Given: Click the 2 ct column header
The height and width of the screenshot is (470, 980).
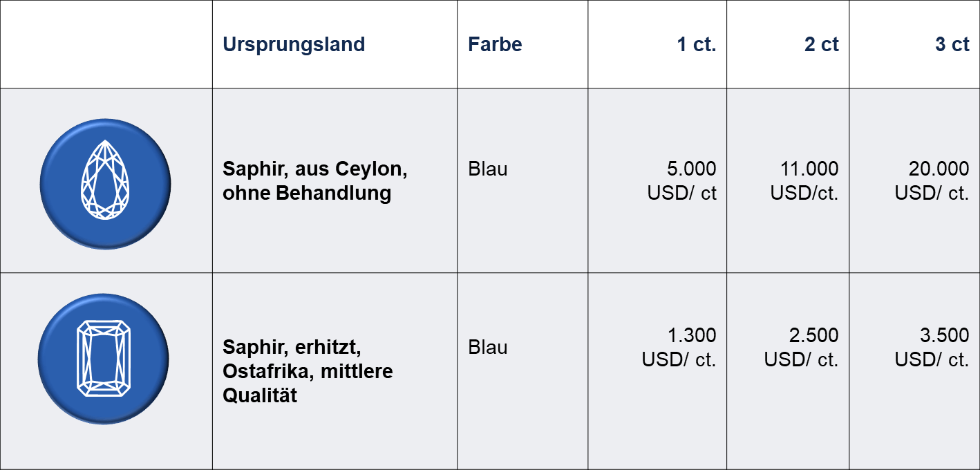Looking at the screenshot, I should [821, 44].
